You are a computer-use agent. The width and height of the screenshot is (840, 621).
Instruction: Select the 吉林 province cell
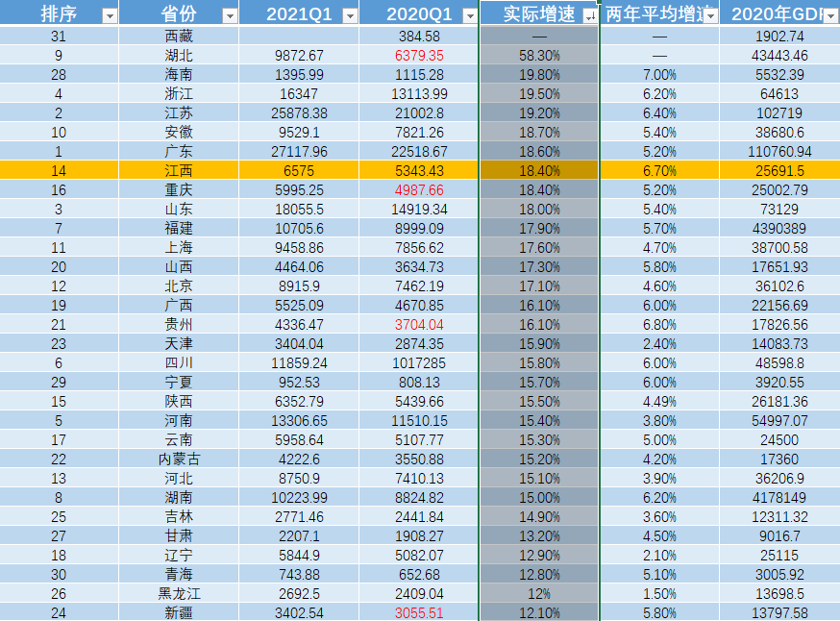[x=179, y=516]
